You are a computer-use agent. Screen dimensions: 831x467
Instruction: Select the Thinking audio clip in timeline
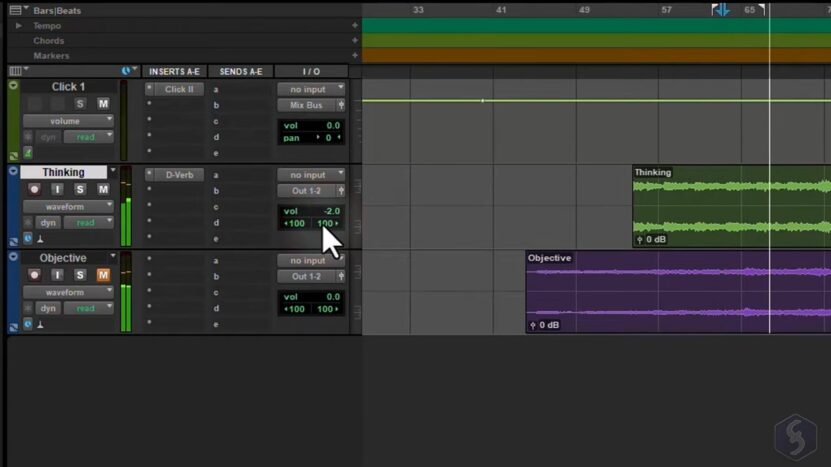click(731, 206)
